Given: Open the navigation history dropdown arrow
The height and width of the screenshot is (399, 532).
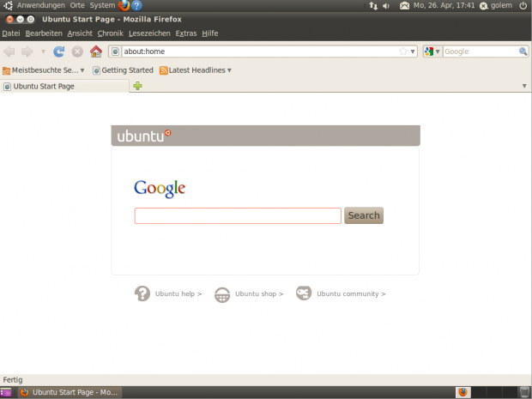Looking at the screenshot, I should [43, 51].
